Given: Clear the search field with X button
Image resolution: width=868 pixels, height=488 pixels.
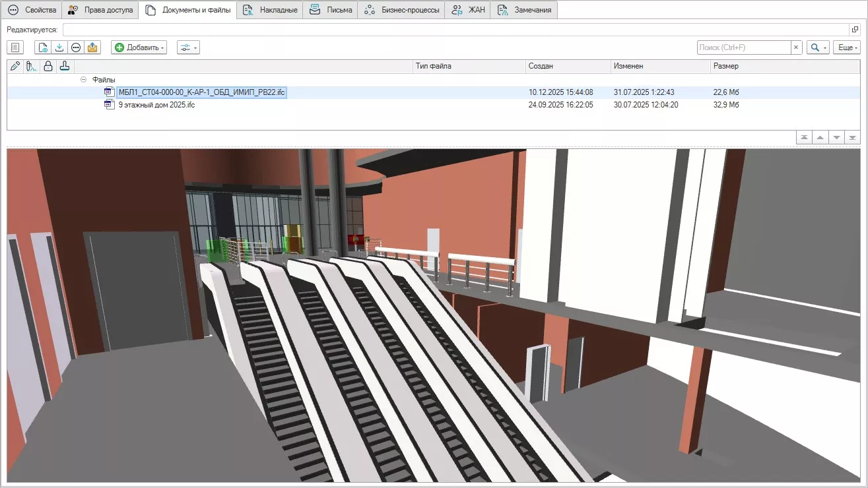Looking at the screenshot, I should click(x=796, y=47).
